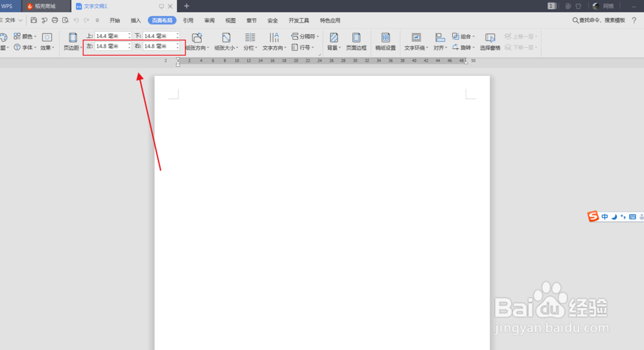Switch to the 开发工具 Developer tab
Screen dimensions: 644x350
pos(299,21)
